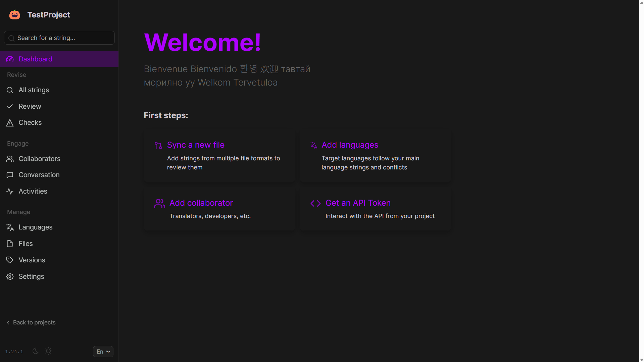The image size is (644, 362).
Task: Click the Get an API Token code icon
Action: click(315, 203)
